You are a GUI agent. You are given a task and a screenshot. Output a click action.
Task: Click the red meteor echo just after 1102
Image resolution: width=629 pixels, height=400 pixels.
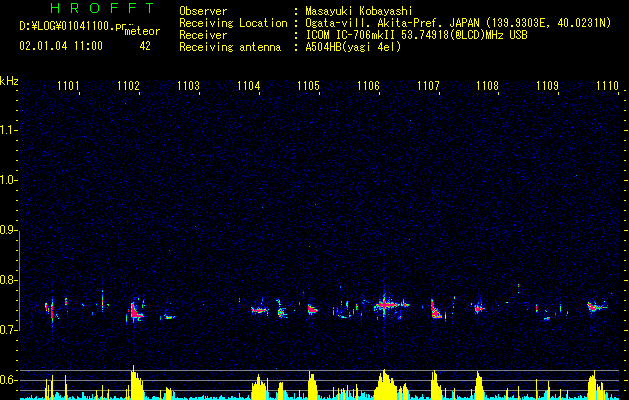tap(135, 312)
